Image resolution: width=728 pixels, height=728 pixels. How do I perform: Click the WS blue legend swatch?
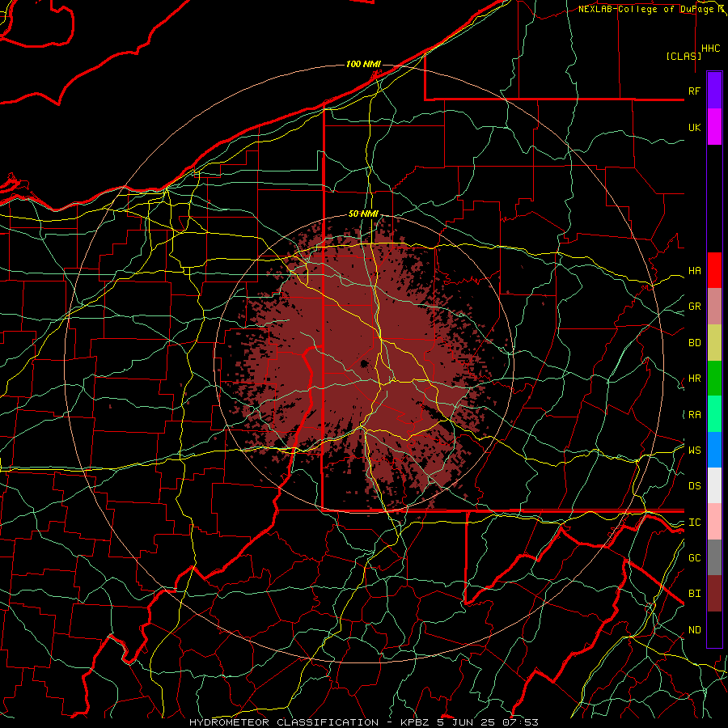[x=714, y=450]
